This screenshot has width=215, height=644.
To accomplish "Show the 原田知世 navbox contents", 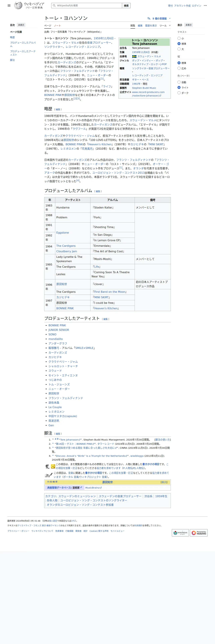I will point(164,482).
